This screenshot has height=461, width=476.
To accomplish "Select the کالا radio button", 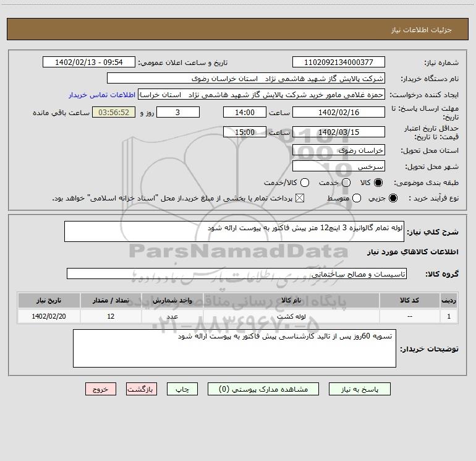I will [x=378, y=183].
